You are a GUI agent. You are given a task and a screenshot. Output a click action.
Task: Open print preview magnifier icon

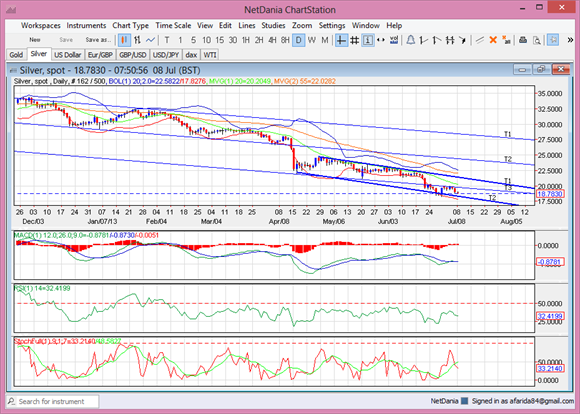[536, 40]
